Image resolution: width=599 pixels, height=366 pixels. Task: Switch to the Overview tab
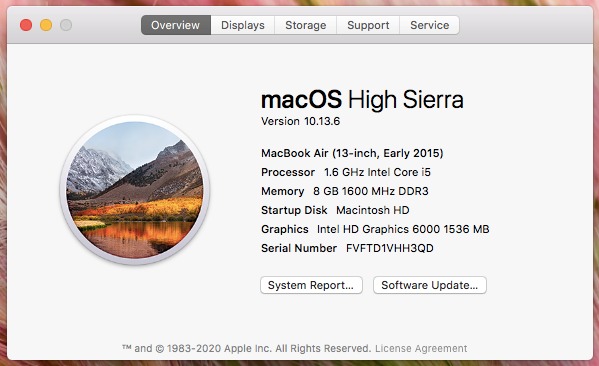click(175, 25)
